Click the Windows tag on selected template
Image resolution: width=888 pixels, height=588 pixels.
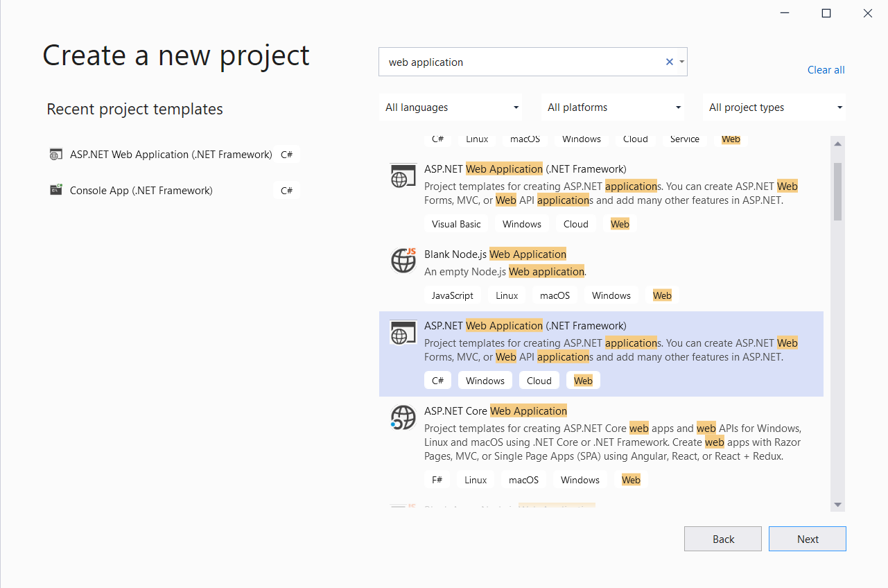[x=485, y=381]
